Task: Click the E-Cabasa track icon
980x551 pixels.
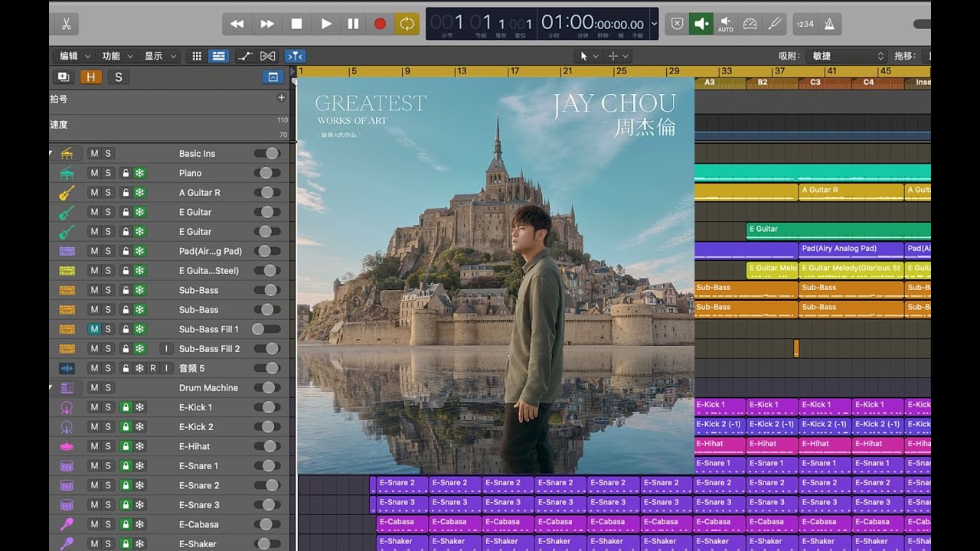Action: coord(67,524)
